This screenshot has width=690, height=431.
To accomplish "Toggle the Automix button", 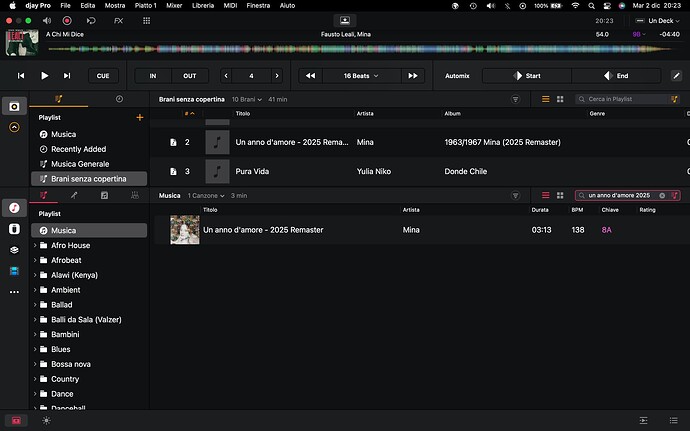I will pyautogui.click(x=457, y=75).
